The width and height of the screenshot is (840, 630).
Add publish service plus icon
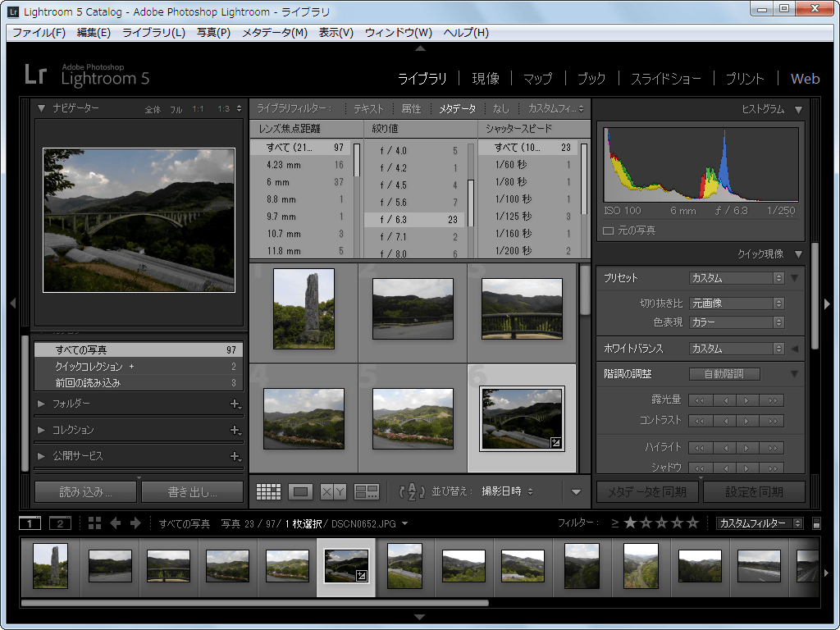[235, 456]
